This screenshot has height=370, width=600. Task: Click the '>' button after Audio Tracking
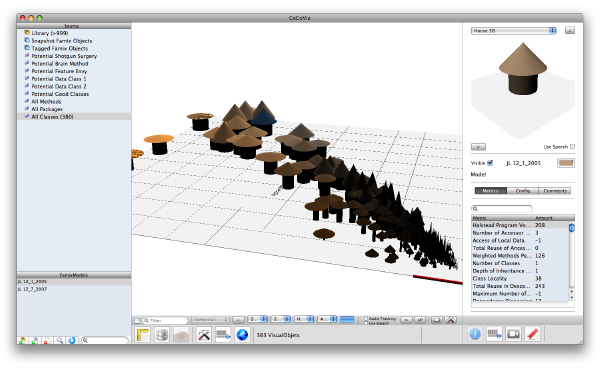(406, 320)
